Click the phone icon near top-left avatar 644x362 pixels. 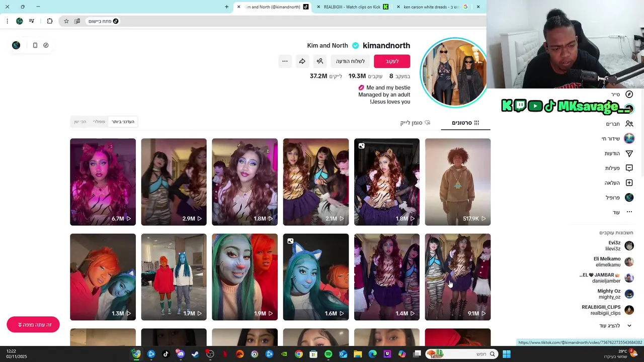coord(35,45)
